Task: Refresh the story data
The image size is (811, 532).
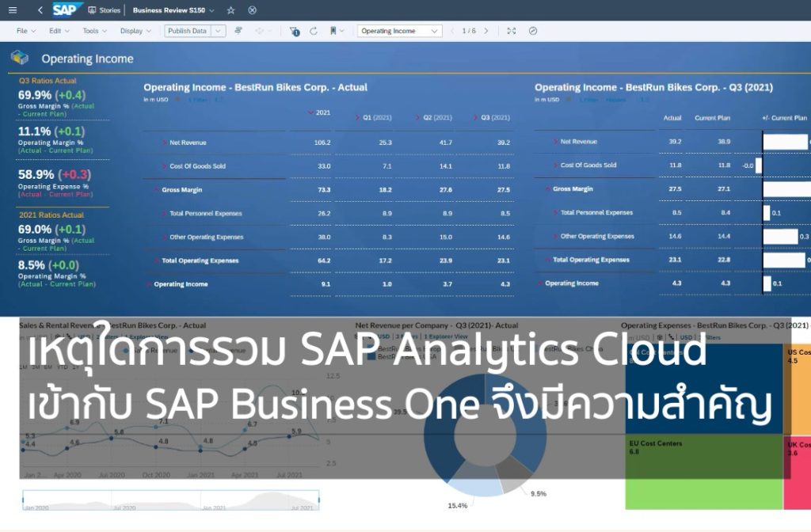Action: pyautogui.click(x=314, y=31)
